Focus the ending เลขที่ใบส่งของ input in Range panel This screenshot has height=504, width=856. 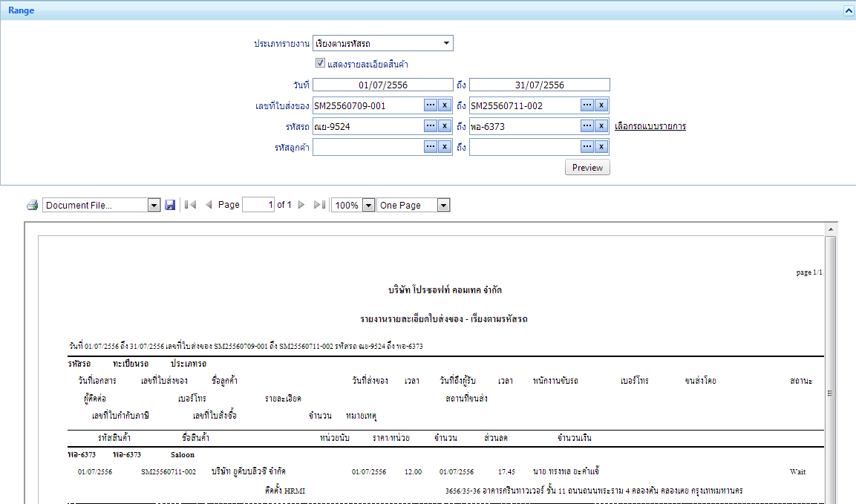[525, 105]
